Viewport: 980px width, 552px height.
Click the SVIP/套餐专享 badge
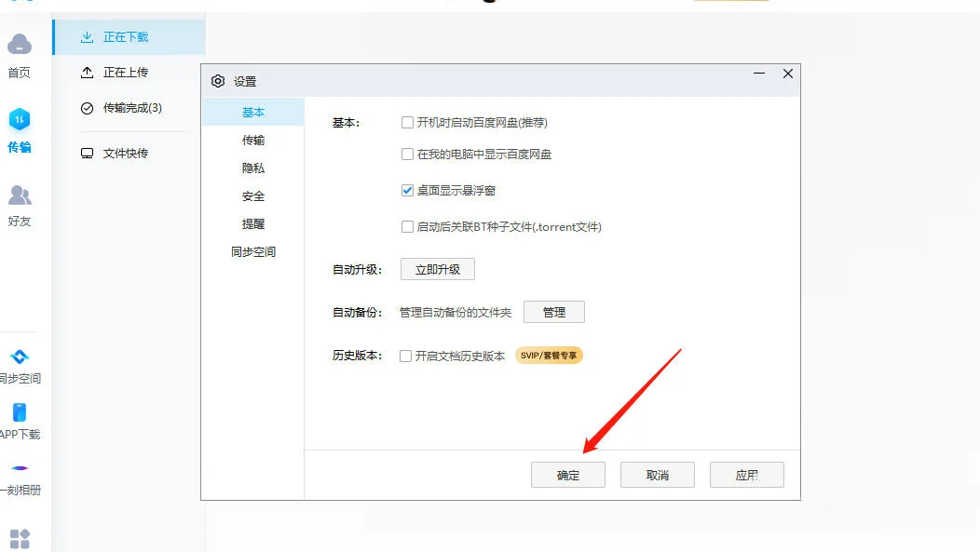point(549,356)
